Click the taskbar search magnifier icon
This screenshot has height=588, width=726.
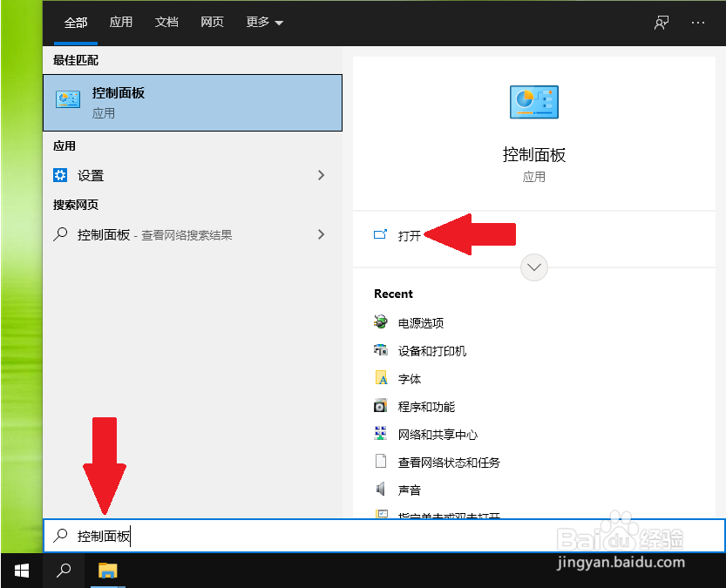point(64,571)
